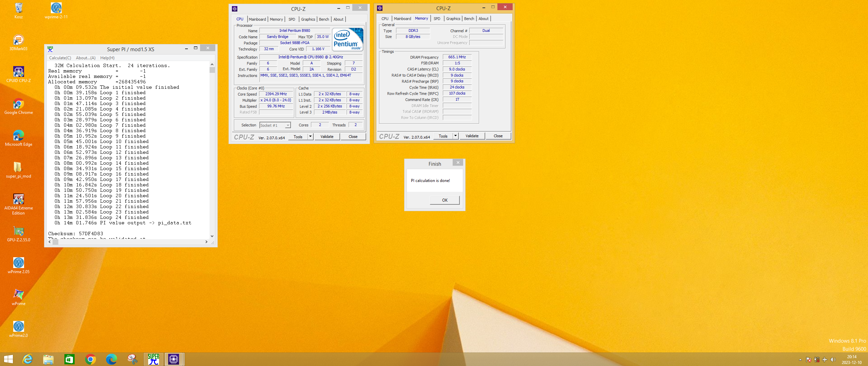This screenshot has height=366, width=868.
Task: Open File Explorer from the taskbar
Action: coord(48,359)
